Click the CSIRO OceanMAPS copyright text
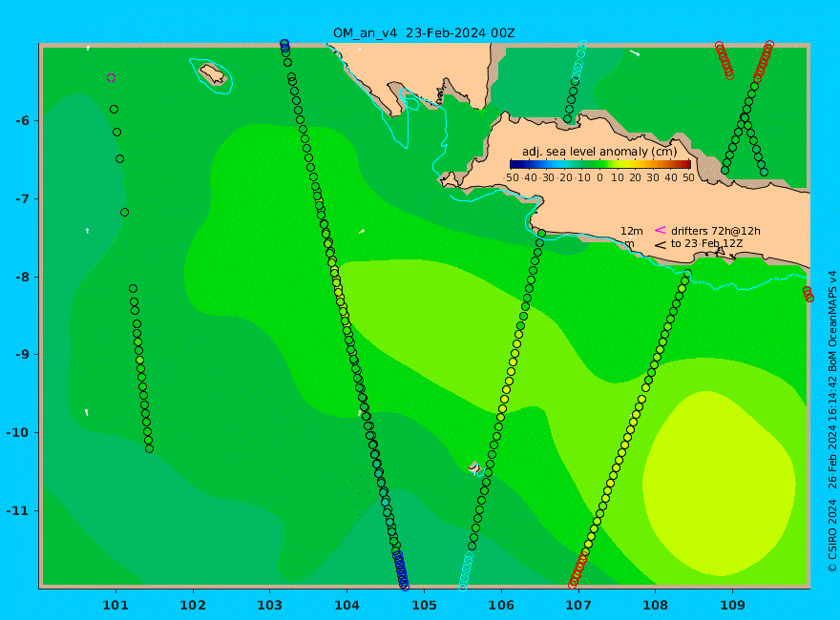 (832, 421)
